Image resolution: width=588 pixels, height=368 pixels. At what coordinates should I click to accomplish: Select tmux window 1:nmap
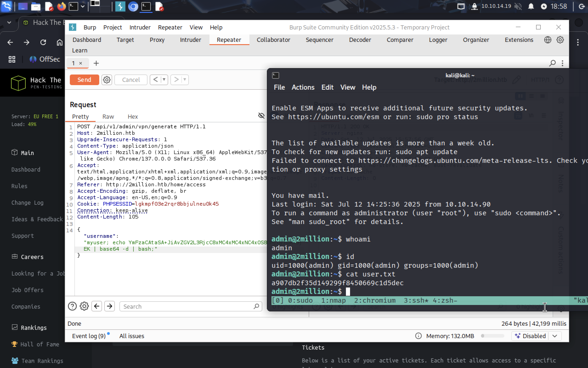[x=333, y=300]
